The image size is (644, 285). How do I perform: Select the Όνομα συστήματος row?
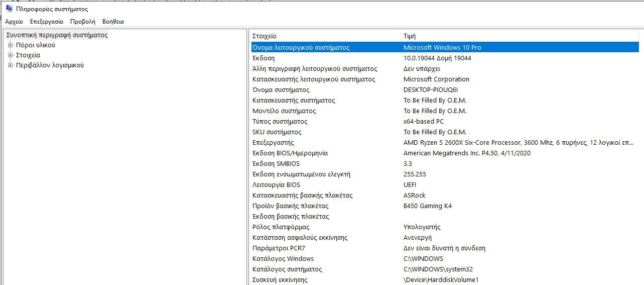click(x=445, y=89)
